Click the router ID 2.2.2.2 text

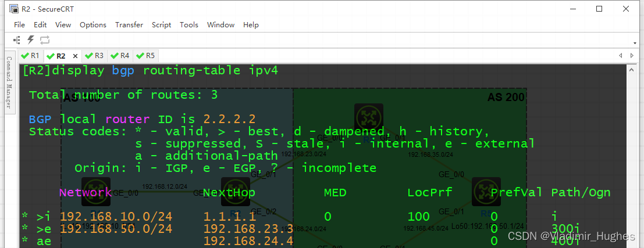(230, 119)
